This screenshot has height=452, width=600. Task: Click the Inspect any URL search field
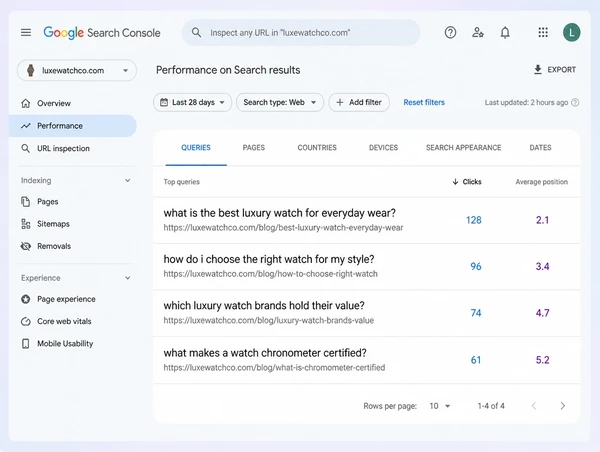point(301,33)
